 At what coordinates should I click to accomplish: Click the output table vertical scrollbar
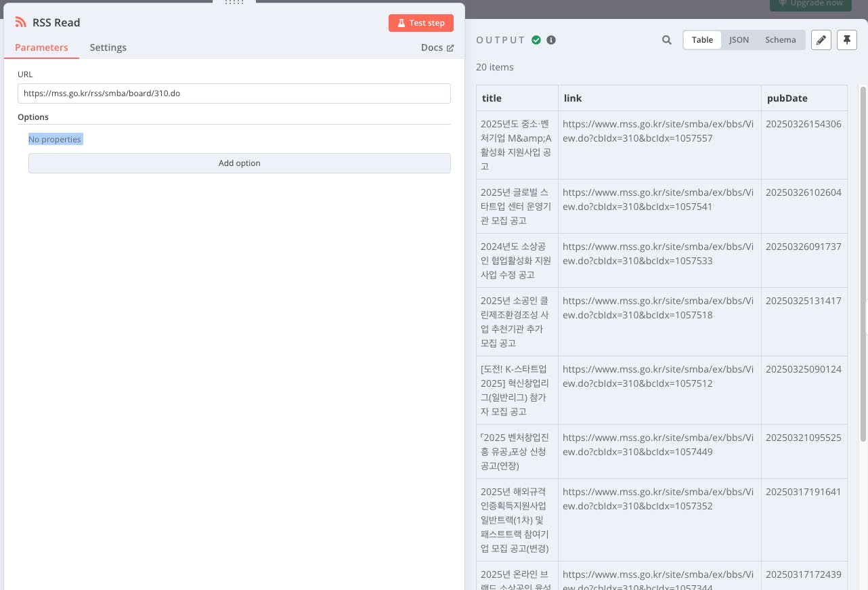pyautogui.click(x=863, y=264)
